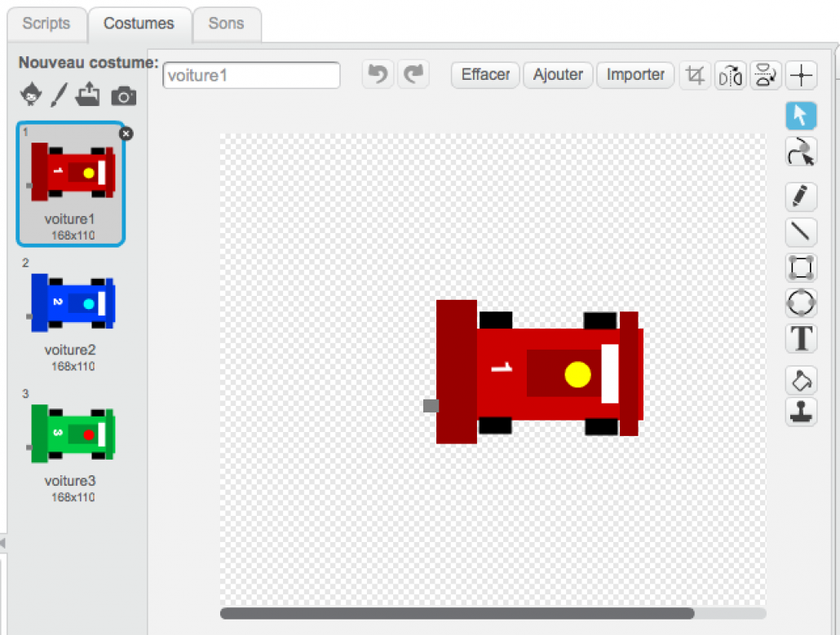Switch to the Sons tab
The width and height of the screenshot is (840, 635).
coord(227,24)
